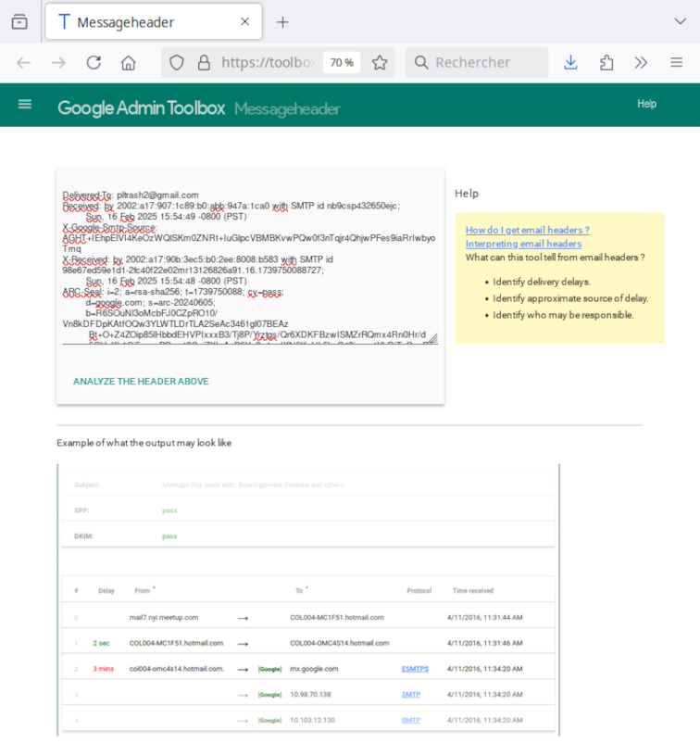The height and width of the screenshot is (743, 700).
Task: Click Help in the green header
Action: pyautogui.click(x=646, y=104)
